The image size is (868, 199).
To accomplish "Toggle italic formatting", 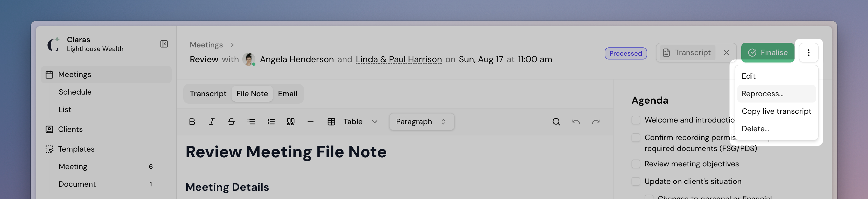I will [x=212, y=121].
